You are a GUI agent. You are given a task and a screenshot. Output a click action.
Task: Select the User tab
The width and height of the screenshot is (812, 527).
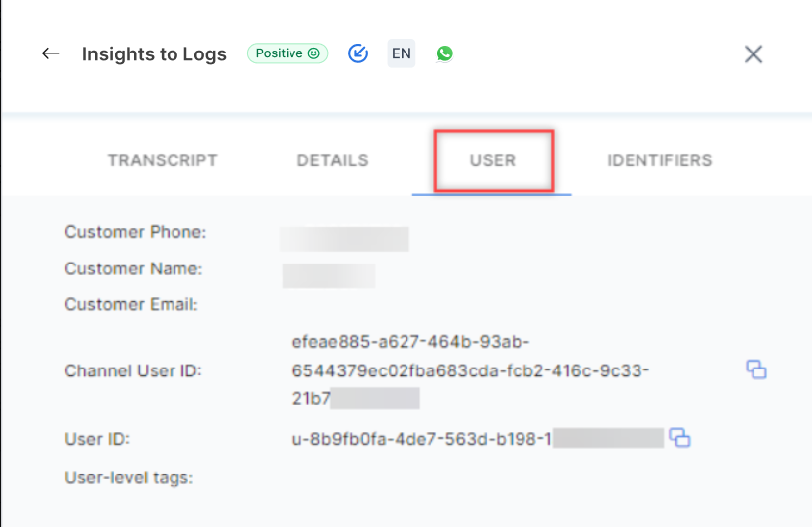pos(493,160)
